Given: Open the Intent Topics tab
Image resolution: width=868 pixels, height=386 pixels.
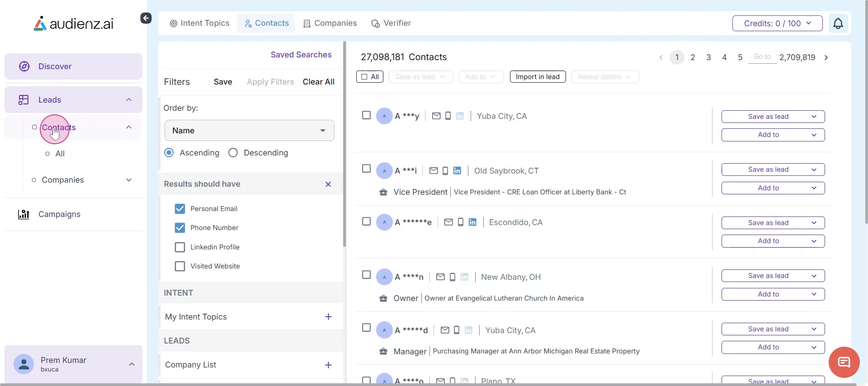Looking at the screenshot, I should pyautogui.click(x=199, y=24).
